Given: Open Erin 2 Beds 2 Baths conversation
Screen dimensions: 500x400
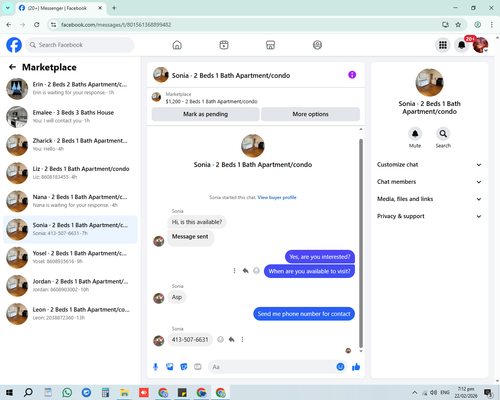Looking at the screenshot, I should (x=70, y=89).
